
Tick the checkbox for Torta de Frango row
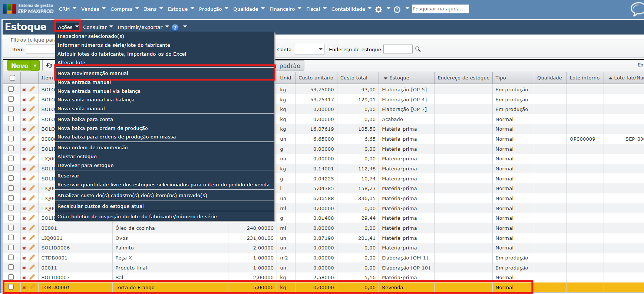click(11, 287)
